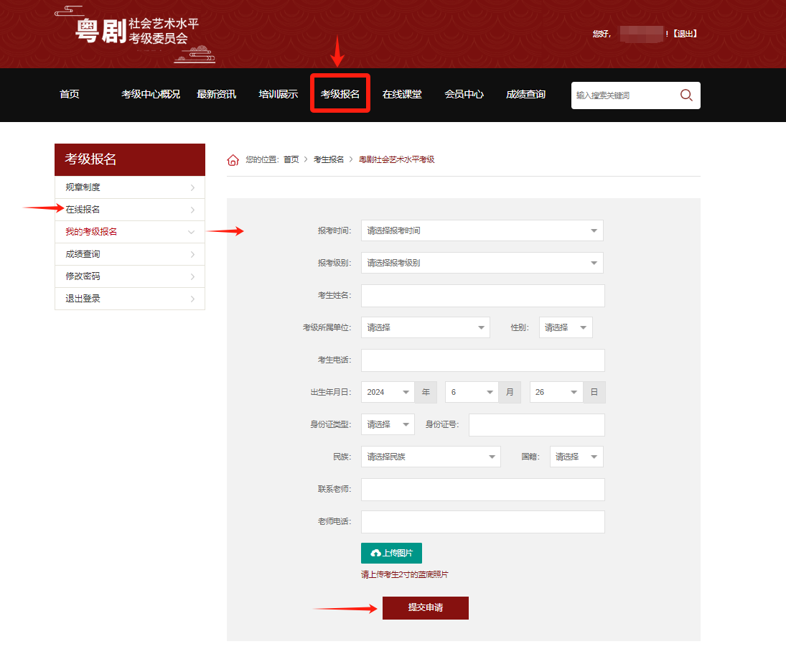This screenshot has height=672, width=786.
Task: Collapse the 我的考级报名 expander chevron
Action: [x=191, y=232]
